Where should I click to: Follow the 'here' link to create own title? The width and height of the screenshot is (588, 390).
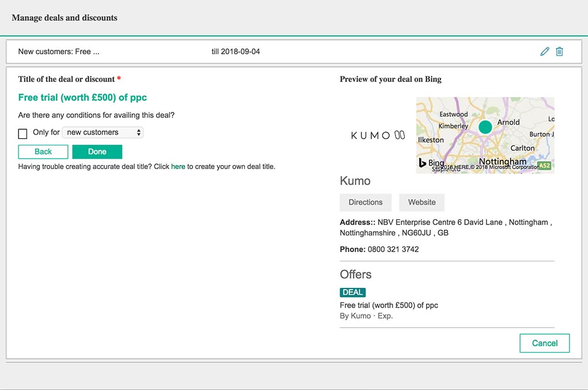click(x=178, y=167)
